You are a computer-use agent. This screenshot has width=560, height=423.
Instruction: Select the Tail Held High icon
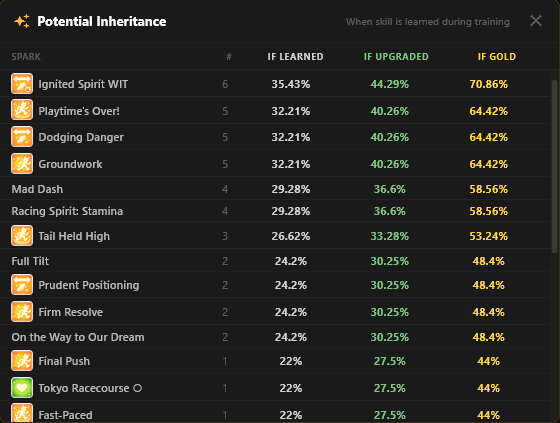22,236
